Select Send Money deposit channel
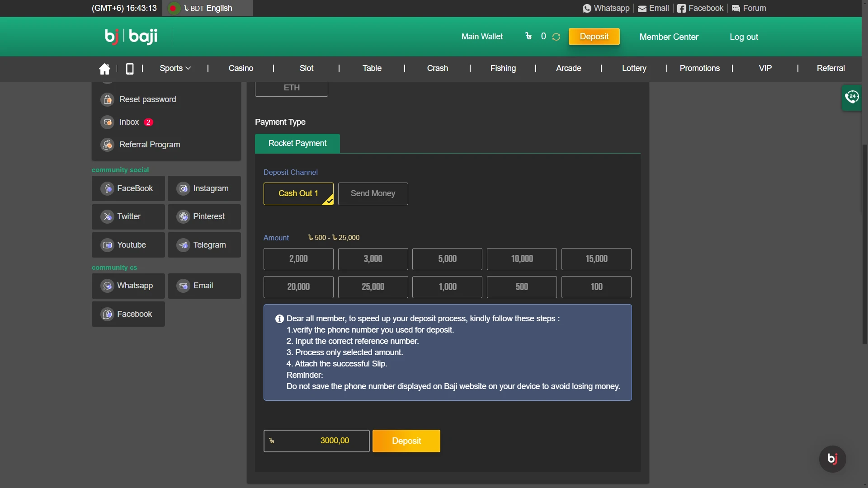The image size is (868, 488). pos(373,193)
